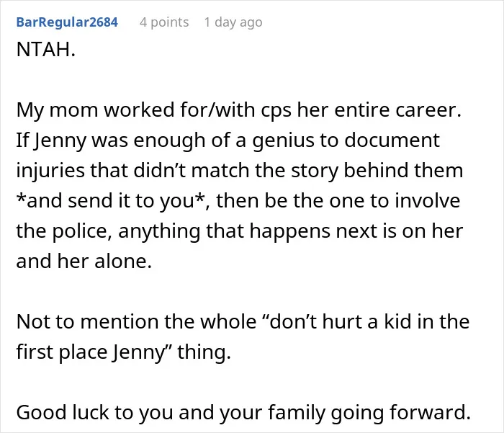Click the line starting 'My mom worked for/with cps'
Image resolution: width=504 pixels, height=433 pixels.
pos(239,110)
